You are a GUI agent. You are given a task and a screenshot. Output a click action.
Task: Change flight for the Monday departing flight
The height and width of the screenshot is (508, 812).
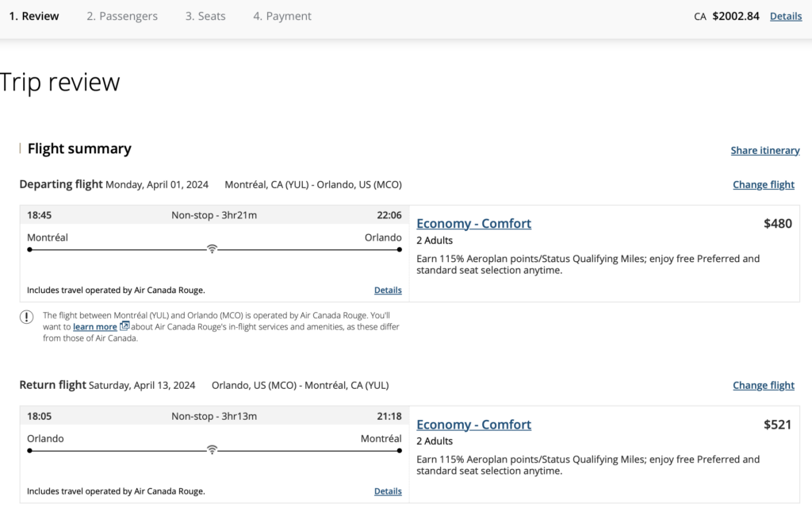[x=763, y=185]
